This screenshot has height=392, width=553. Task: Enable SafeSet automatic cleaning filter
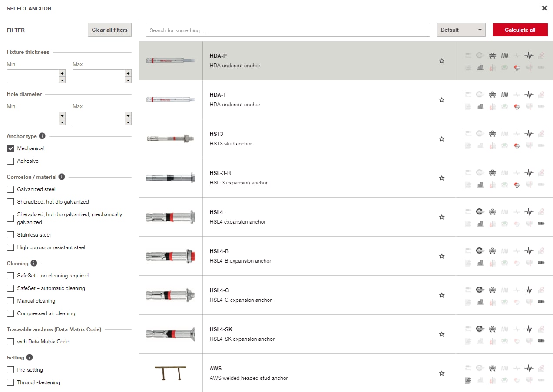pyautogui.click(x=10, y=288)
